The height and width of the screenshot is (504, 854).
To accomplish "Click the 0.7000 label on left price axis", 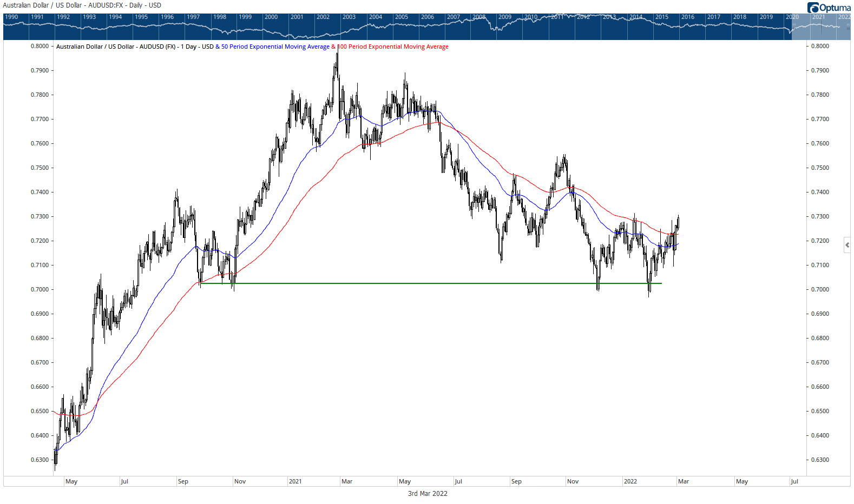I will [40, 289].
